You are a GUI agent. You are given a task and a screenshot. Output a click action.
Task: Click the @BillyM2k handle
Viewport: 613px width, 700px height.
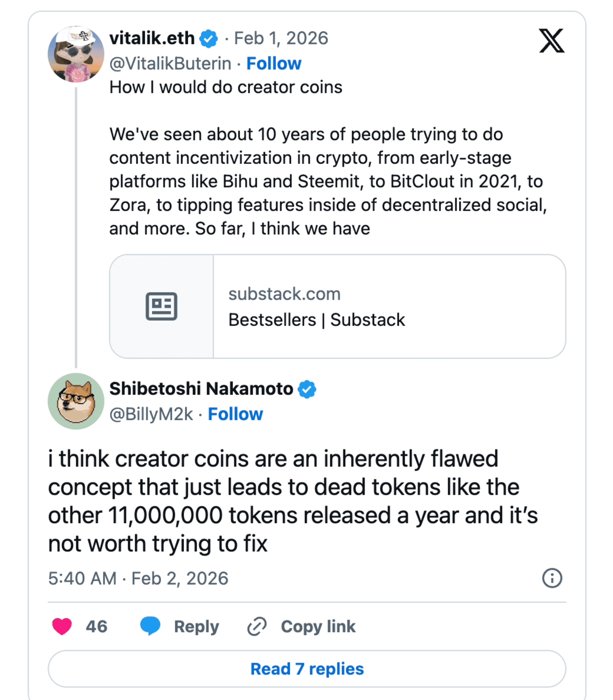(x=151, y=414)
